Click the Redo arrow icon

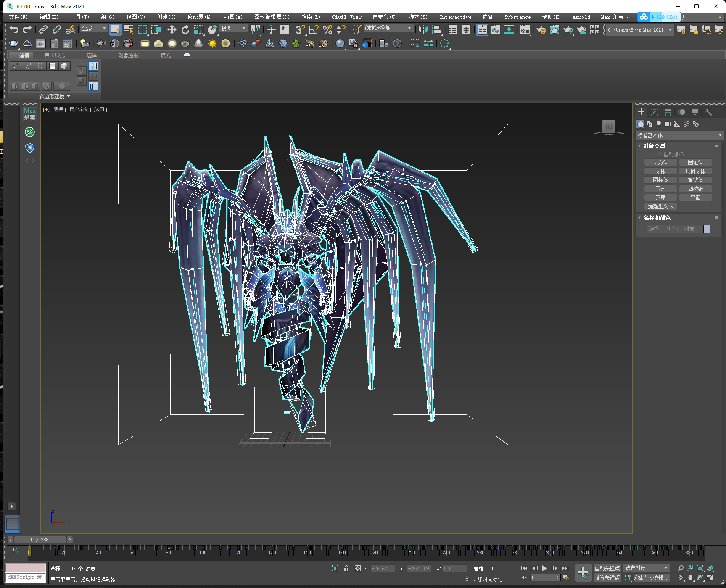(27, 29)
